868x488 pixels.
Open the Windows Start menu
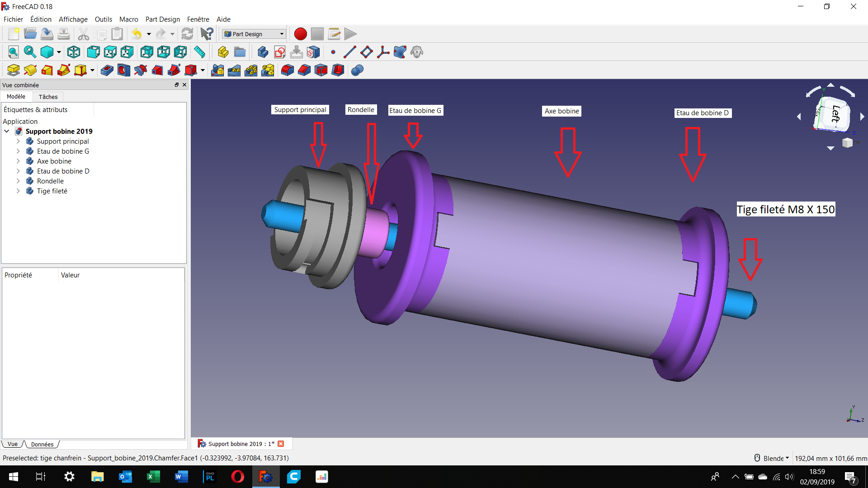pyautogui.click(x=14, y=477)
